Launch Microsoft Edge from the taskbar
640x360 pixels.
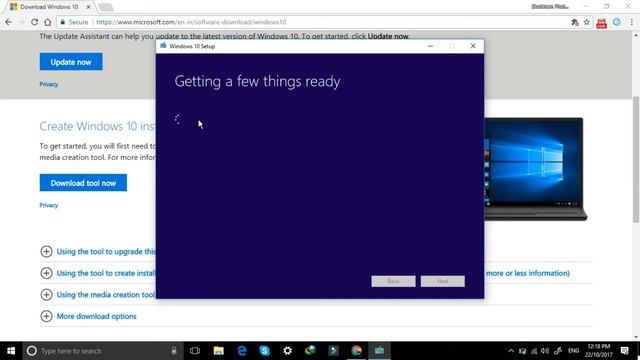click(242, 351)
